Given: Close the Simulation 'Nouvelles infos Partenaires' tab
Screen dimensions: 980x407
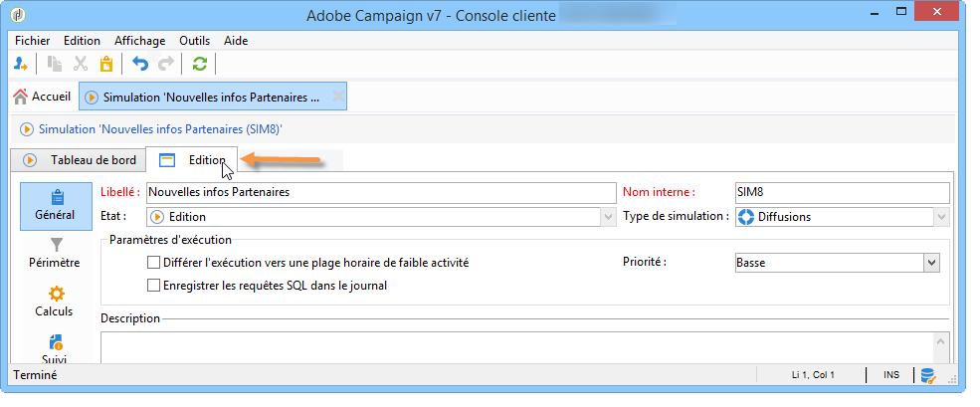Looking at the screenshot, I should tap(337, 97).
